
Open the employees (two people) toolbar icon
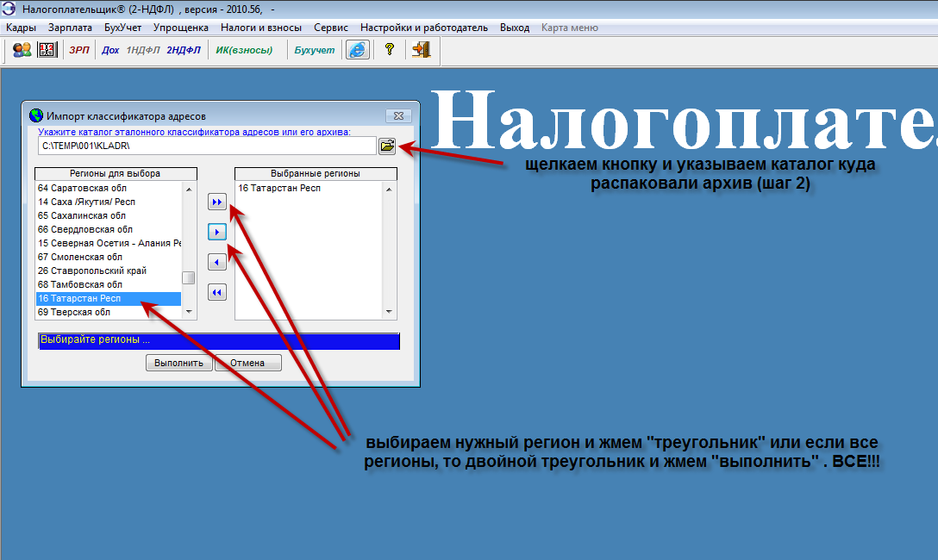coord(22,50)
